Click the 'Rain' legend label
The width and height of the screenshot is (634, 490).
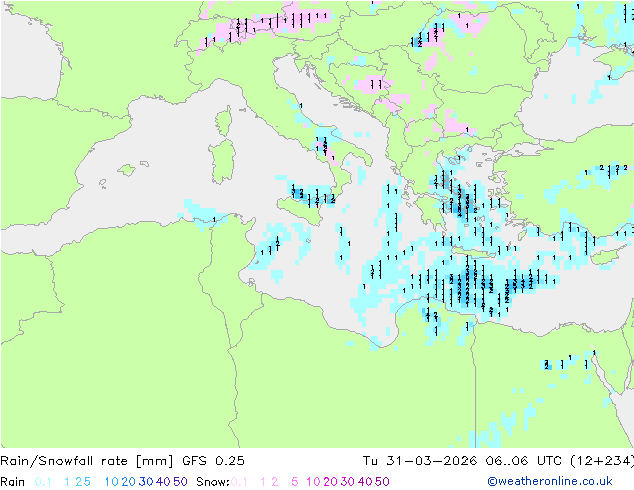pyautogui.click(x=13, y=482)
